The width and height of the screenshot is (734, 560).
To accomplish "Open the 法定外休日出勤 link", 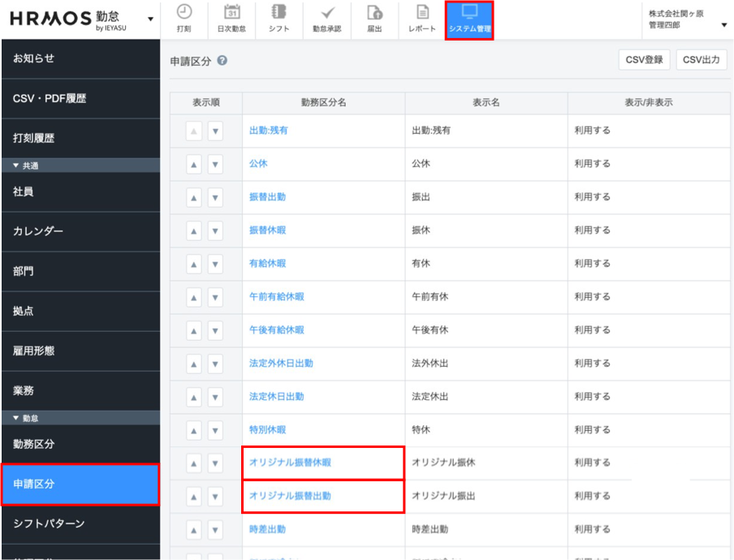I will click(281, 363).
